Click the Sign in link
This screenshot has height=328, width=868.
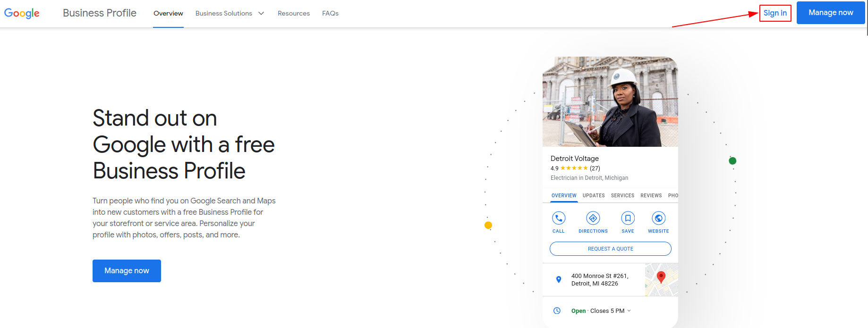coord(775,13)
